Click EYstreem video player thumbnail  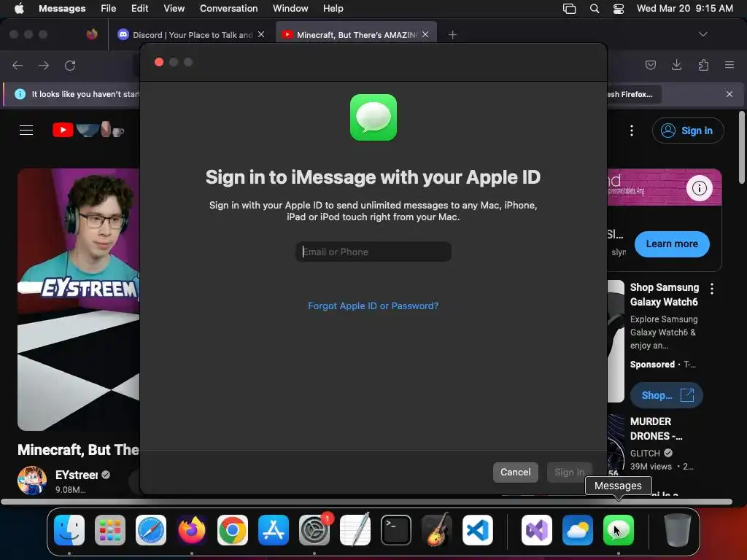click(x=79, y=299)
